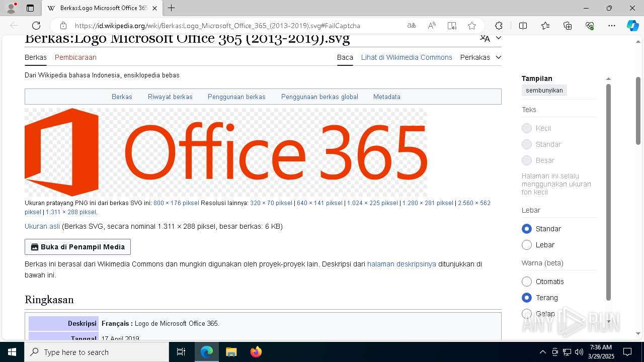Select Kecil text size radio
The width and height of the screenshot is (644, 362).
[527, 128]
